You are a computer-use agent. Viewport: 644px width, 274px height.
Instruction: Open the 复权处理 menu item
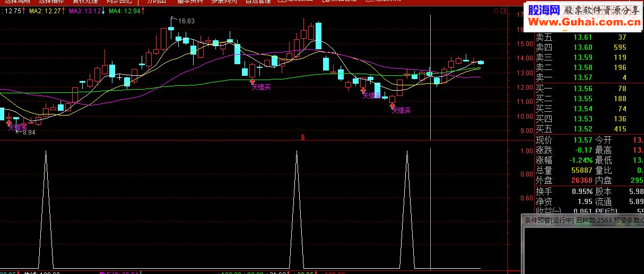coord(85,2)
